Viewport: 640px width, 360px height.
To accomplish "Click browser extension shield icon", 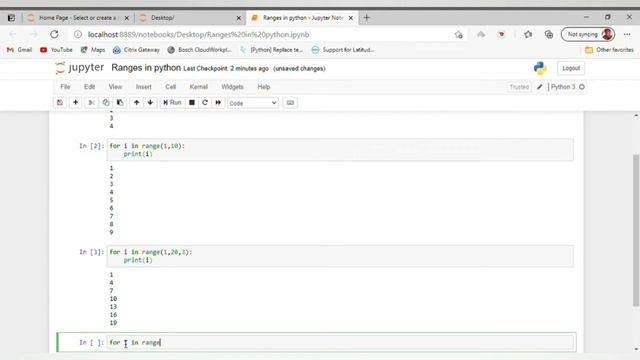I will 502,35.
